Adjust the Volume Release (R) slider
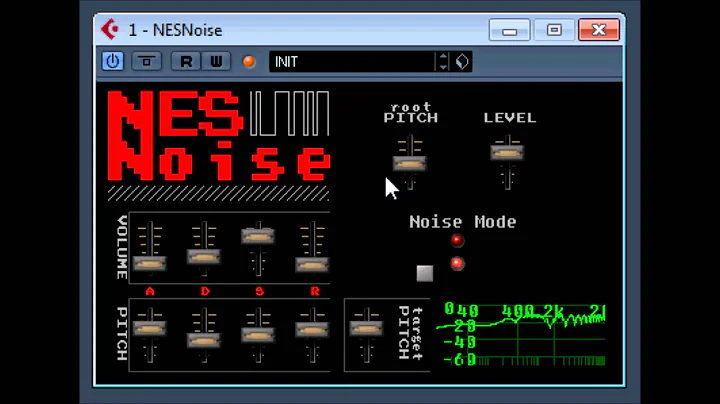 (x=312, y=264)
